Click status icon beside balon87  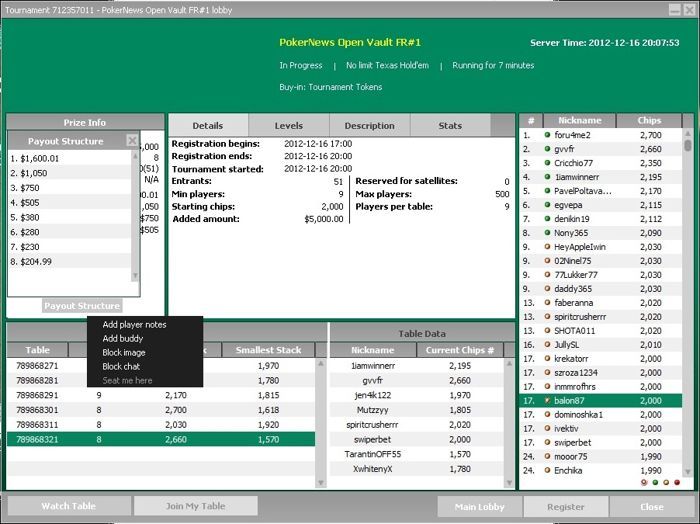coord(547,400)
